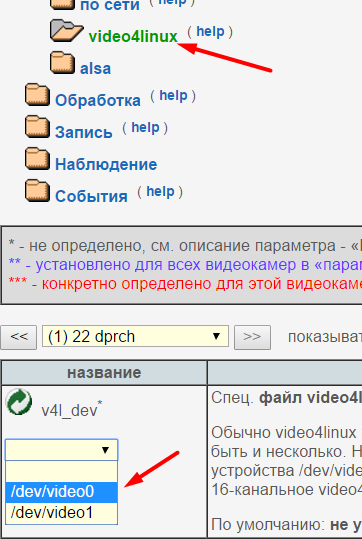
Task: Click the v4l_dev parameter name
Action: pos(70,410)
